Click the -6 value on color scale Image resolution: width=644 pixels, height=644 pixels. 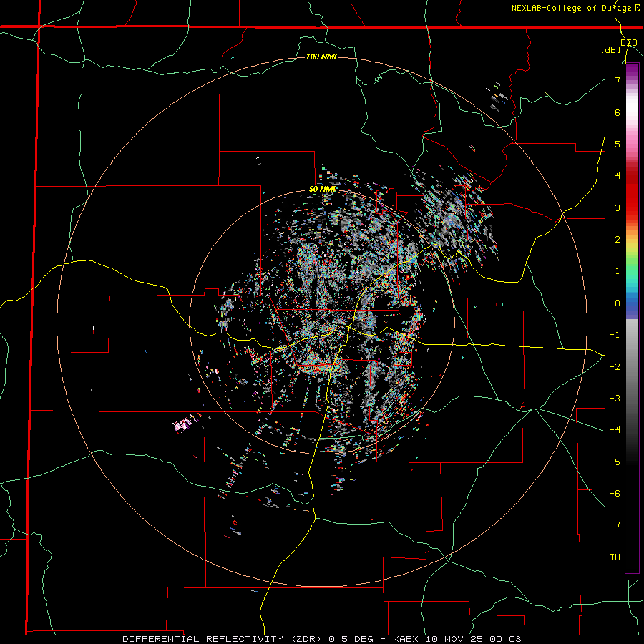pyautogui.click(x=615, y=494)
